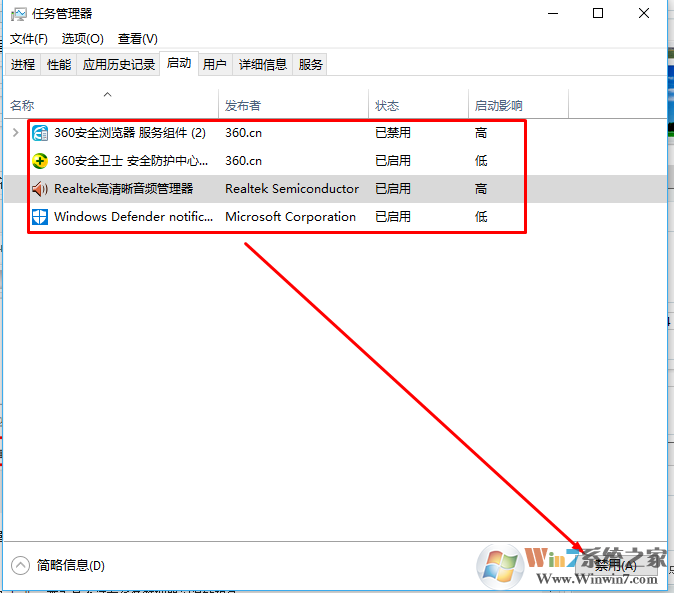Viewport: 674px width, 593px height.
Task: Maximize the Task Manager window
Action: pyautogui.click(x=598, y=14)
